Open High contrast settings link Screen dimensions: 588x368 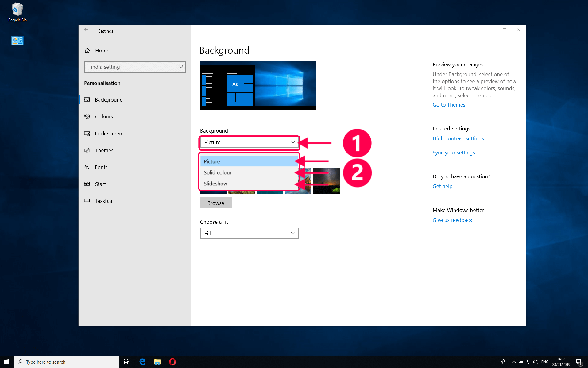point(458,138)
